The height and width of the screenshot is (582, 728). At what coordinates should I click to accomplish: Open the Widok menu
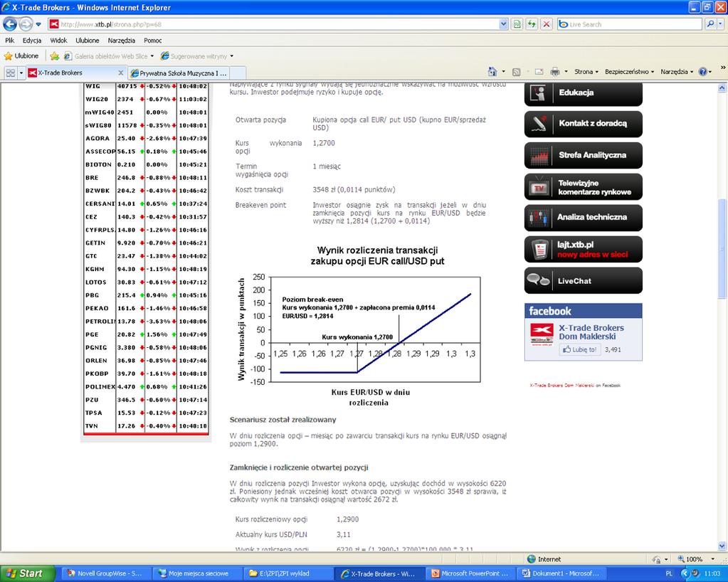[58, 41]
